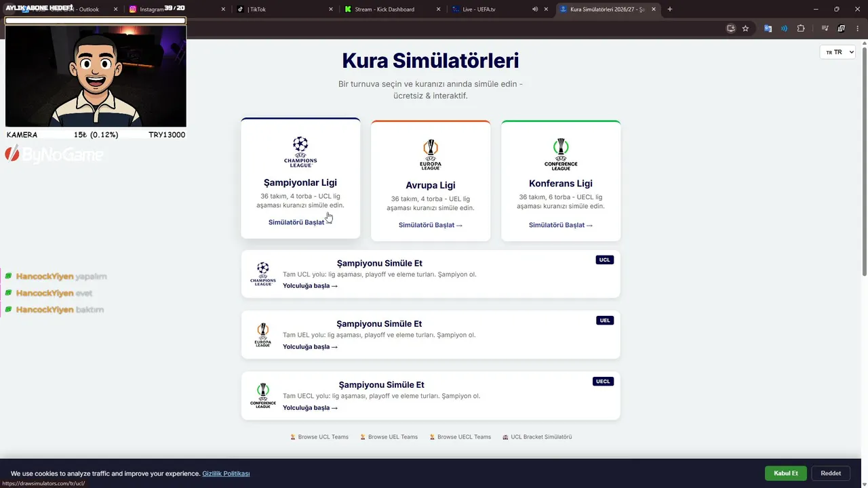Viewport: 868px width, 488px height.
Task: Open the browser profile avatar icon
Action: point(841,28)
